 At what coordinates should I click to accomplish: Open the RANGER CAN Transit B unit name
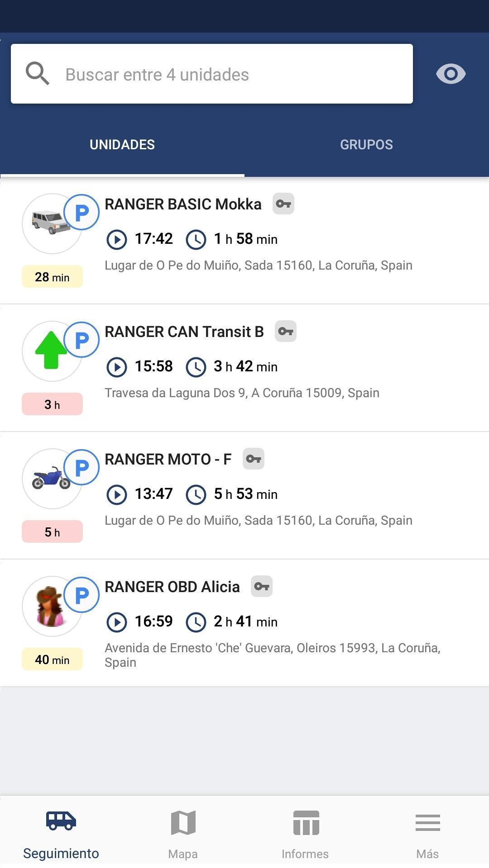coord(184,332)
